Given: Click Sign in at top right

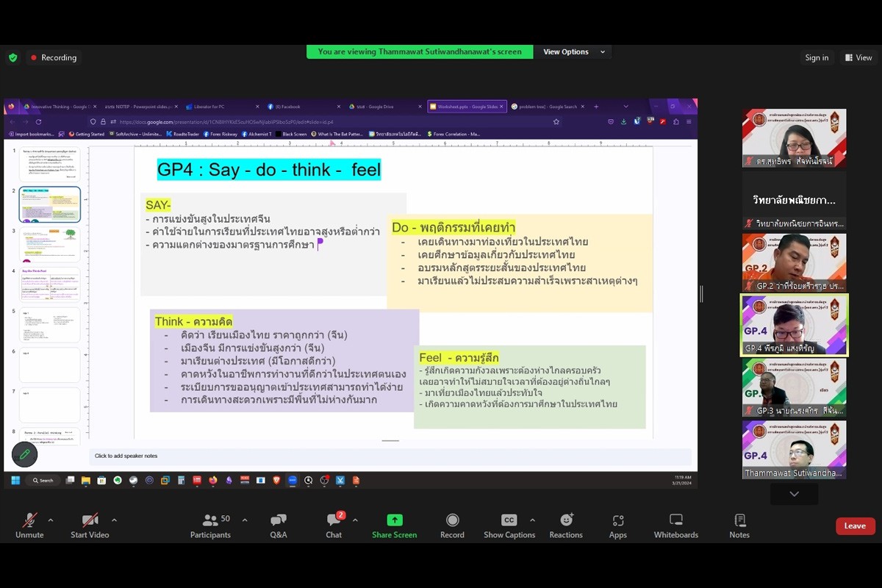Looking at the screenshot, I should point(817,58).
